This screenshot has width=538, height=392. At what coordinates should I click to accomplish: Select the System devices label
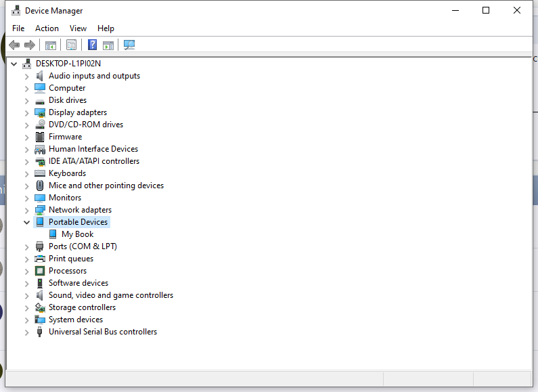coord(76,320)
